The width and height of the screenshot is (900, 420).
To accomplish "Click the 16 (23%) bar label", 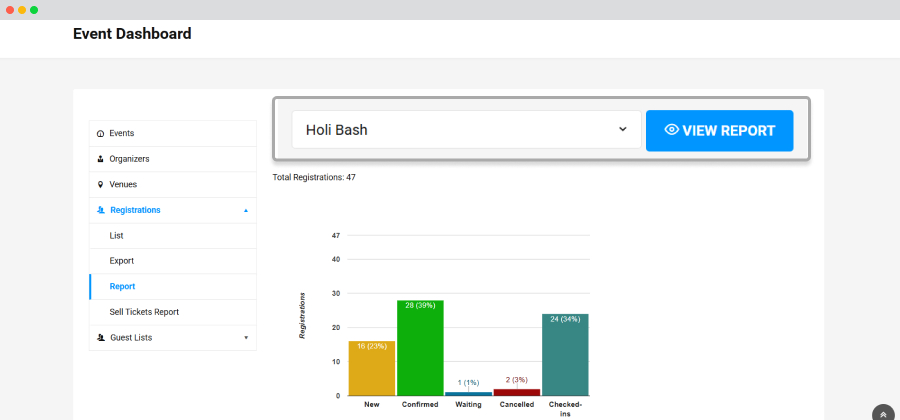I will click(x=372, y=347).
